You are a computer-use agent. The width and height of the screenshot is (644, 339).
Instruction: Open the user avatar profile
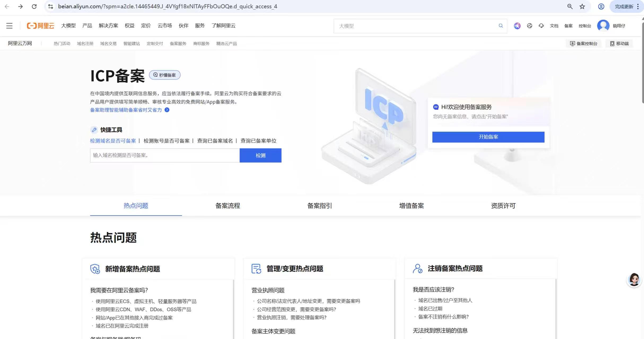pyautogui.click(x=603, y=26)
